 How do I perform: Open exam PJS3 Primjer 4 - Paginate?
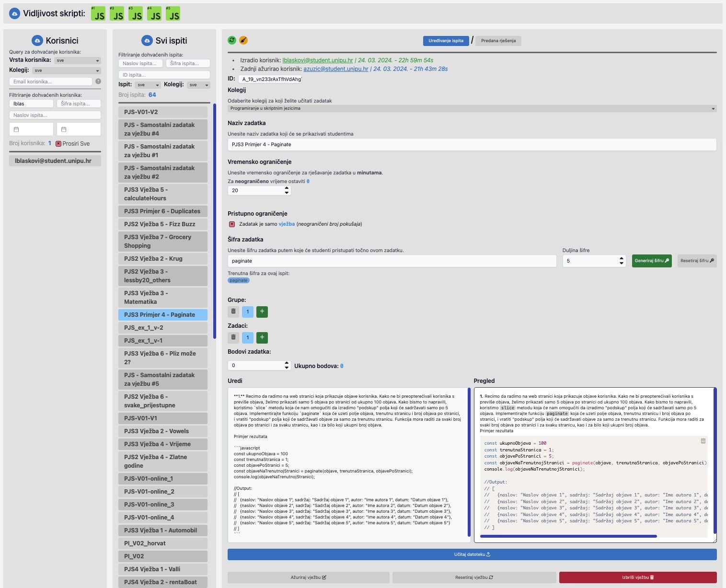coord(163,315)
